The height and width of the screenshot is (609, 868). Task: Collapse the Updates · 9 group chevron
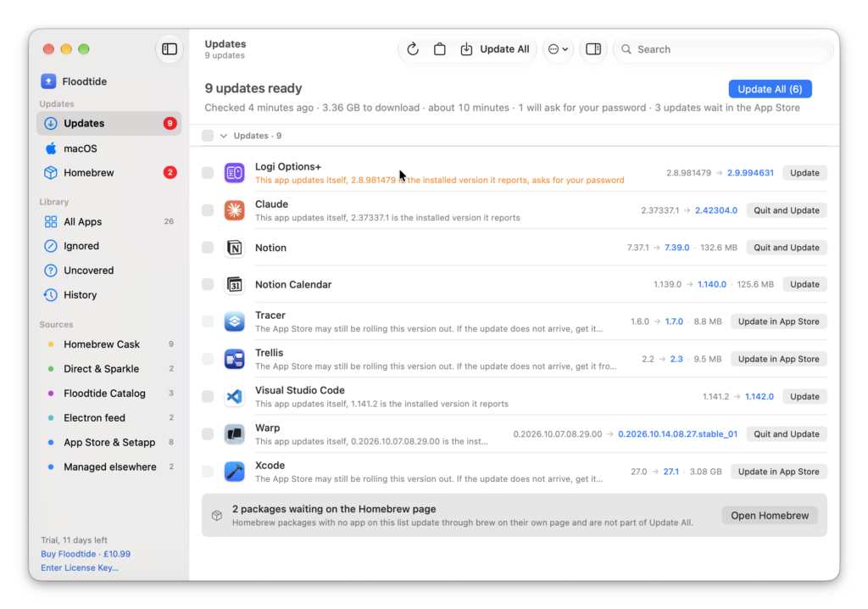[224, 136]
